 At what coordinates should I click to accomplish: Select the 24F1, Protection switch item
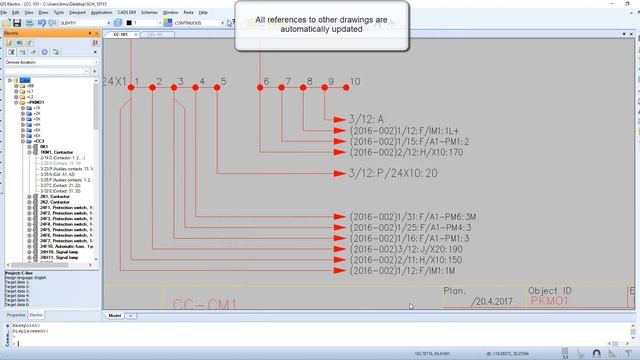66,208
